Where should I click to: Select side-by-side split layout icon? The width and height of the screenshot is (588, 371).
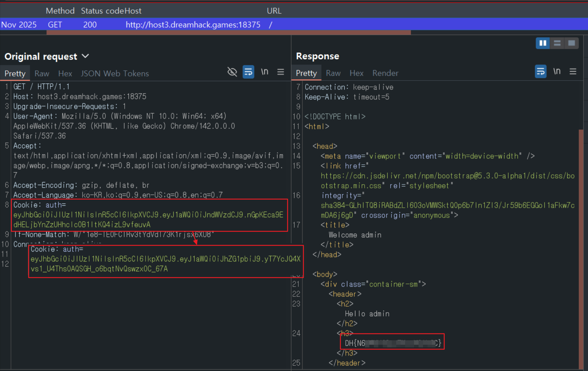point(542,43)
